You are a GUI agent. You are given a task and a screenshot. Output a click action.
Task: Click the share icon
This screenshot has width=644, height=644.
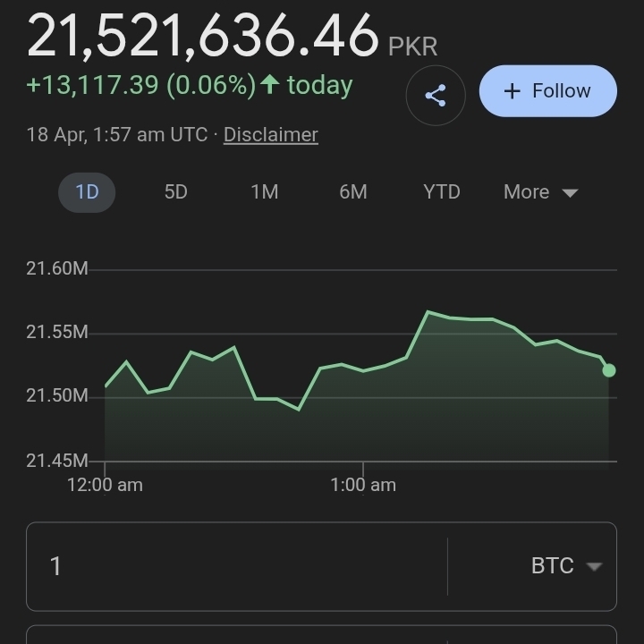point(436,95)
